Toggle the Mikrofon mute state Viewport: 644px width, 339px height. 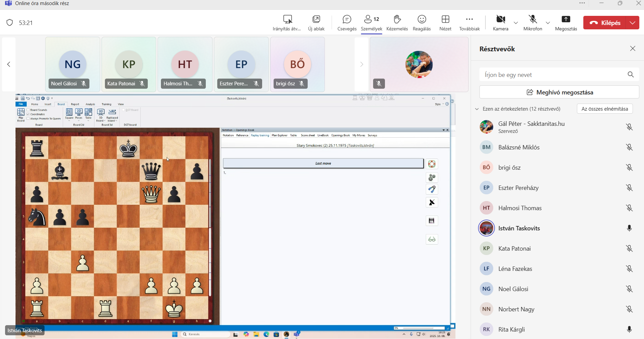click(533, 20)
